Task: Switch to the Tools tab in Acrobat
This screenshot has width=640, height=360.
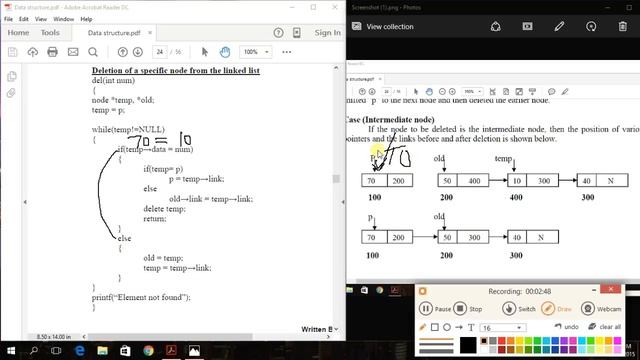Action: click(x=50, y=33)
